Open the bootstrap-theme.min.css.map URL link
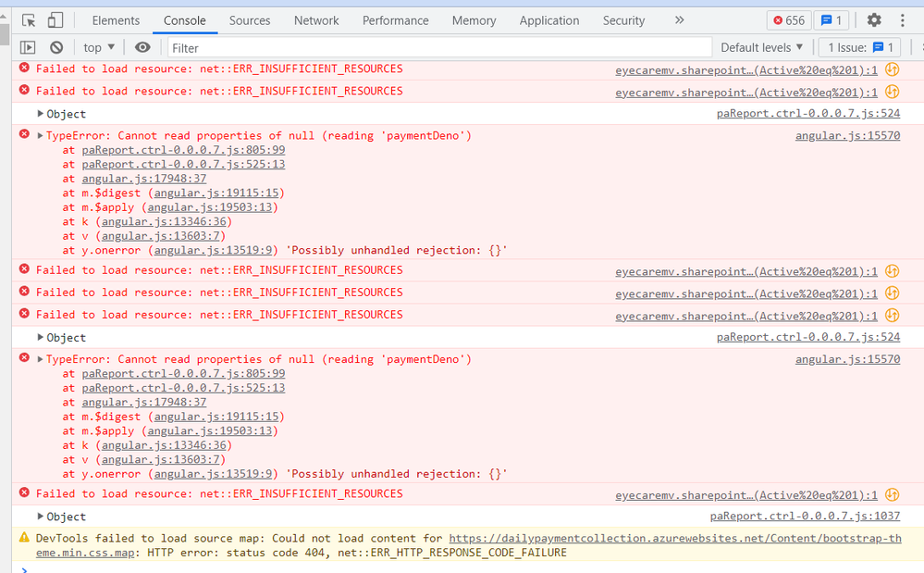The image size is (924, 573). (x=675, y=538)
